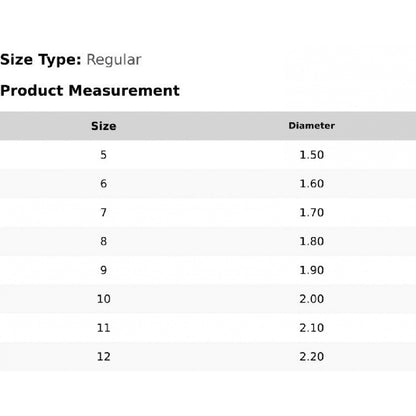416x416 pixels.
Task: Select the Size Type label
Action: pyautogui.click(x=41, y=60)
